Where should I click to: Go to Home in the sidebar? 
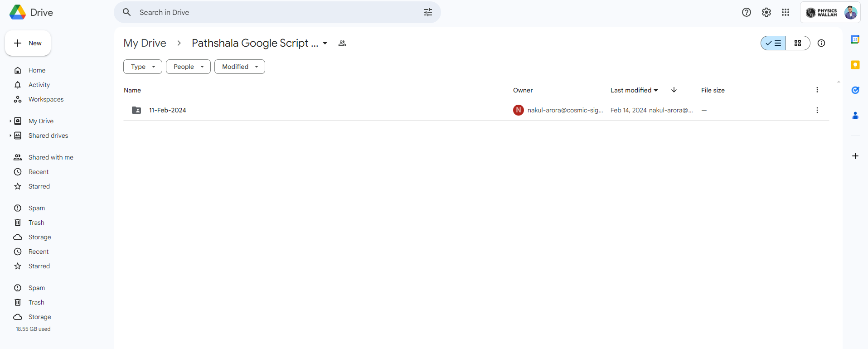pos(37,70)
